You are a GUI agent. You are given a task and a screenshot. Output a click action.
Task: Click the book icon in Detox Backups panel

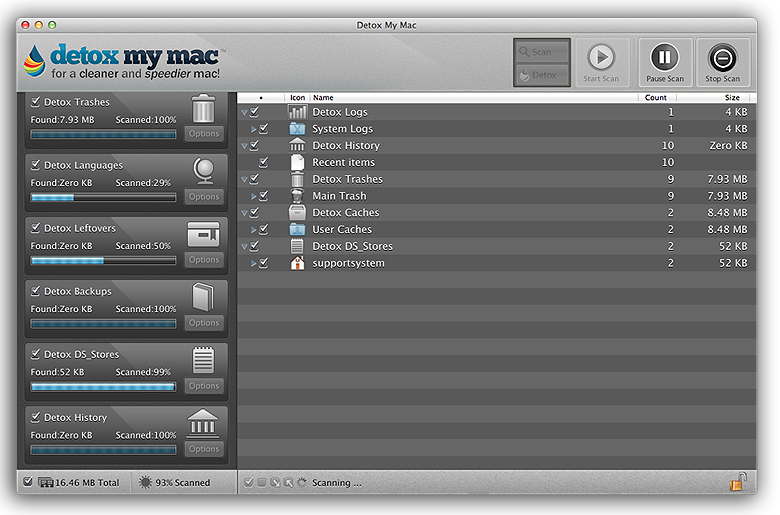pos(203,297)
